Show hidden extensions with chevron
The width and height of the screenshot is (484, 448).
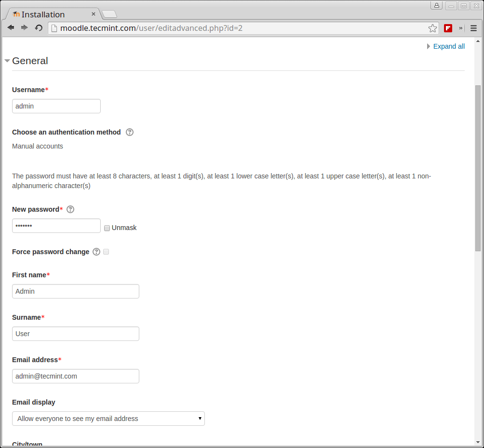[460, 28]
